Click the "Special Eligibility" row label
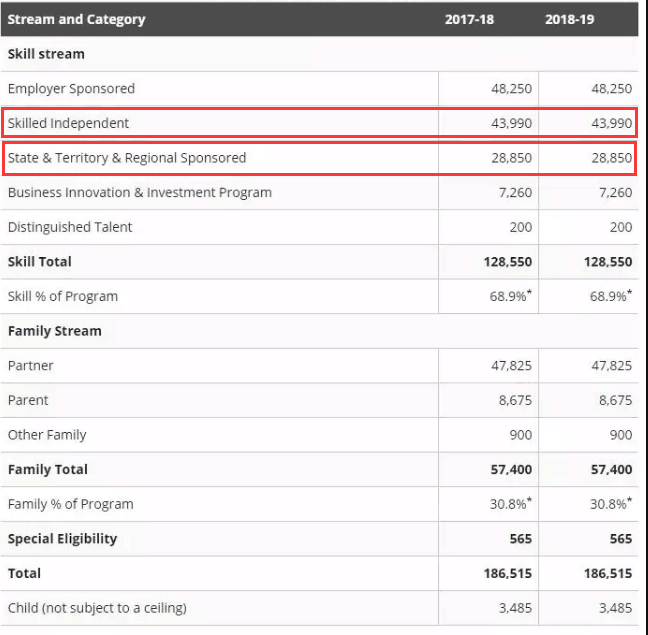This screenshot has width=648, height=635. (x=62, y=539)
